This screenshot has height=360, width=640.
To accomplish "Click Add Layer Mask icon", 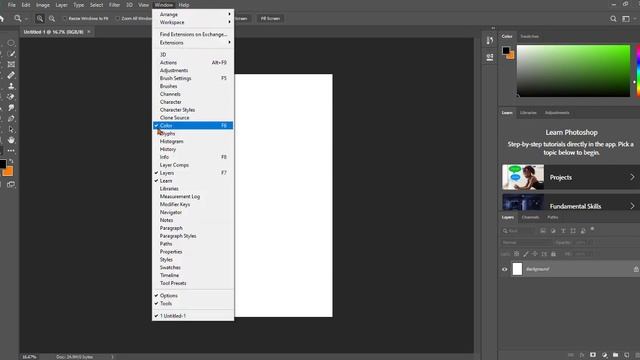I will (x=593, y=355).
